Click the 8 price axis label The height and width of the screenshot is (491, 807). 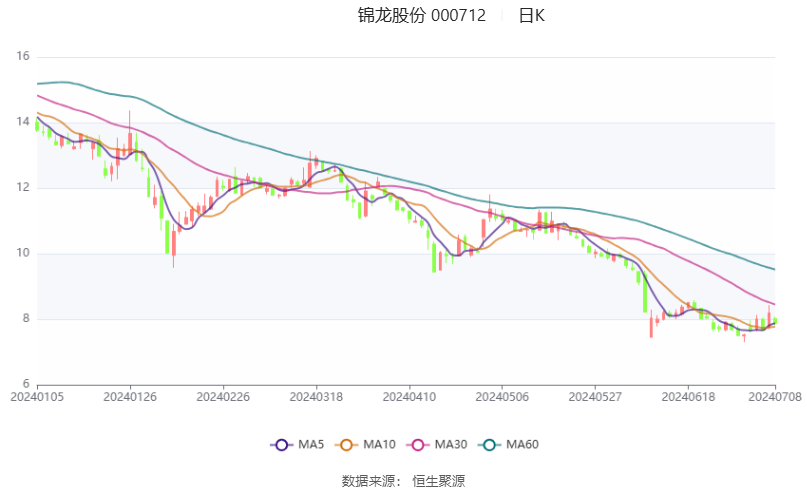click(26, 318)
